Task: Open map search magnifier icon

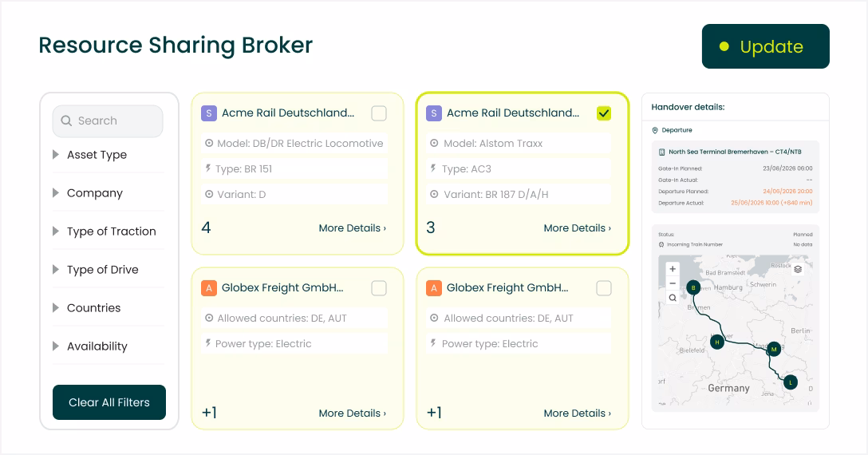Action: pyautogui.click(x=673, y=298)
